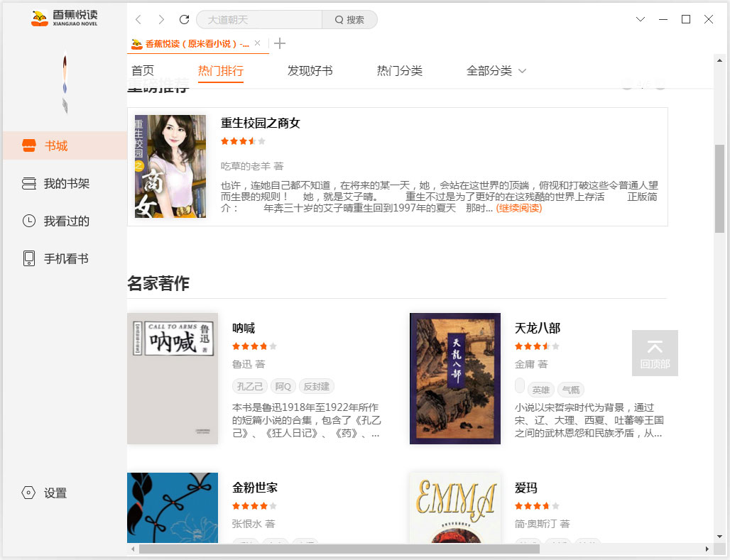This screenshot has width=730, height=560.
Task: Click the hexagon settings icon
Action: [28, 493]
